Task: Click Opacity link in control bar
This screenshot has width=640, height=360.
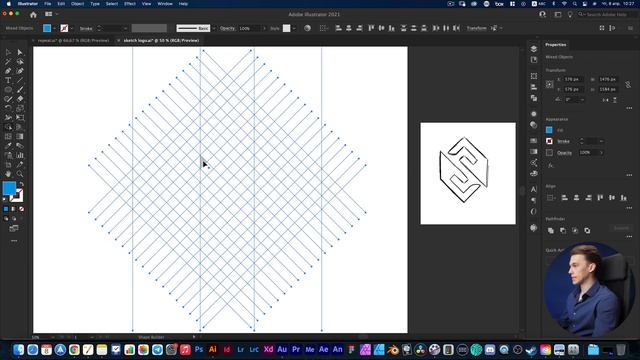Action: click(227, 28)
